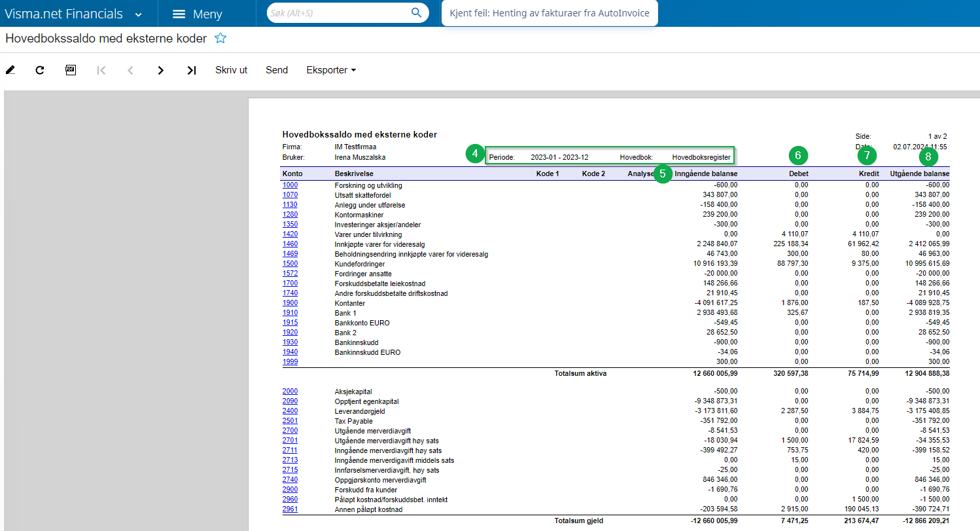The image size is (980, 531).
Task: Go to previous page arrow
Action: point(130,70)
